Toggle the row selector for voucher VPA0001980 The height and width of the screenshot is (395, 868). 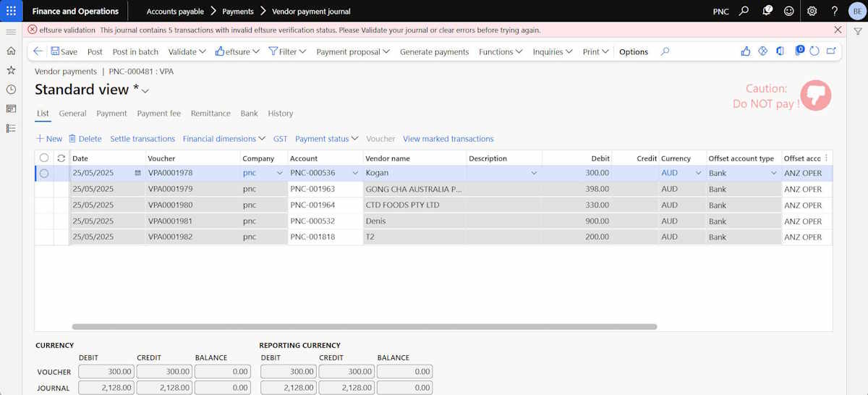pyautogui.click(x=44, y=205)
